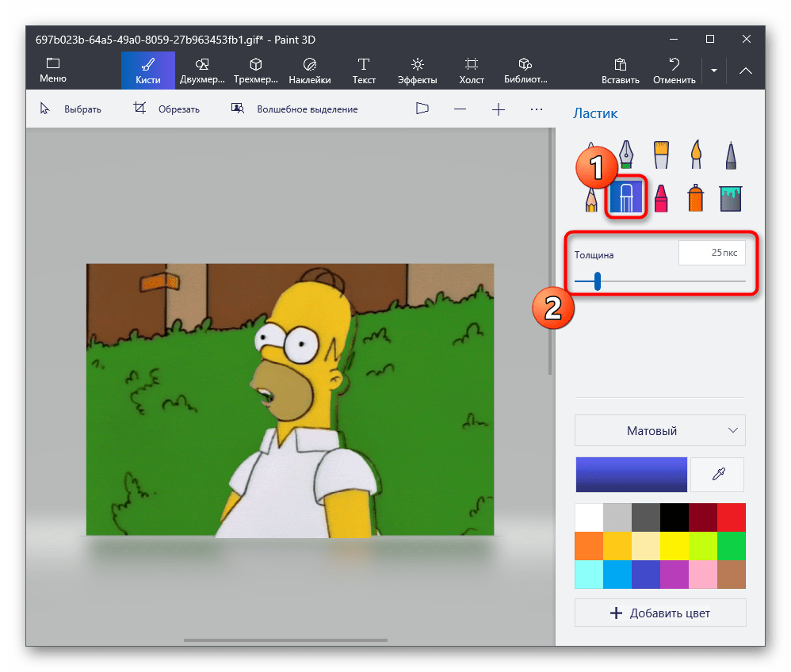Image resolution: width=791 pixels, height=672 pixels.
Task: Click the Толщина thickness value field
Action: [712, 254]
